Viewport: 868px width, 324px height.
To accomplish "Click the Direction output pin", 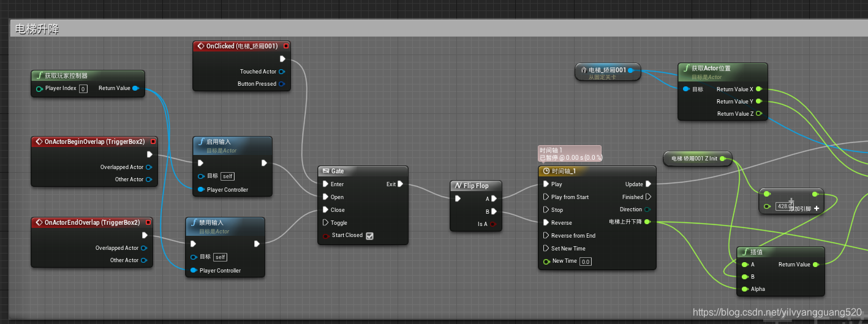I will [647, 209].
